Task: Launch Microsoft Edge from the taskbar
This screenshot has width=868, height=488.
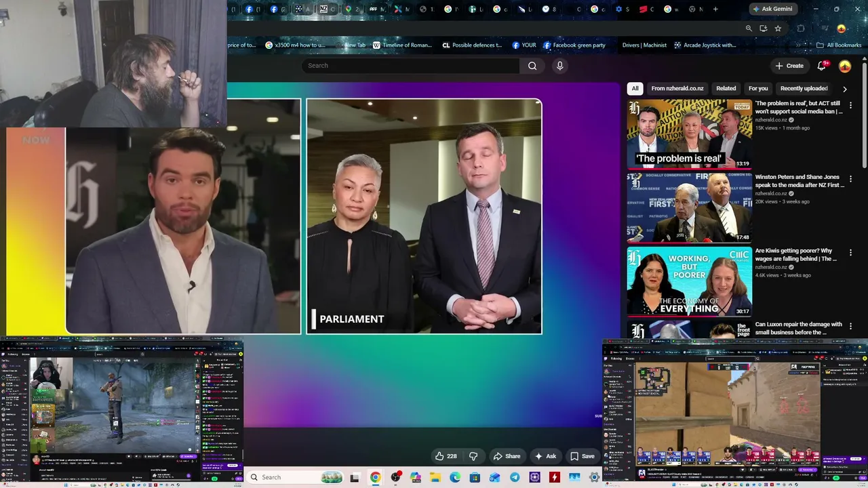Action: click(455, 477)
